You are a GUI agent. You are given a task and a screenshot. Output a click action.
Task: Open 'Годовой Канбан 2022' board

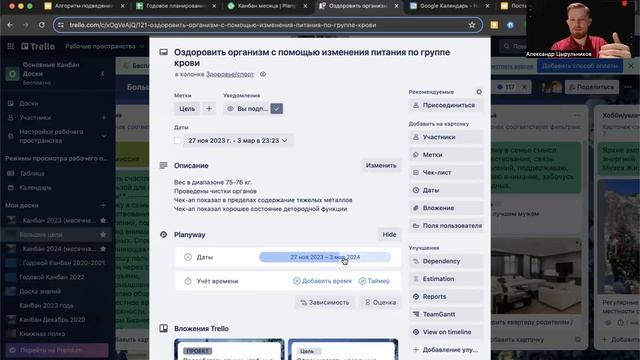pos(52,277)
